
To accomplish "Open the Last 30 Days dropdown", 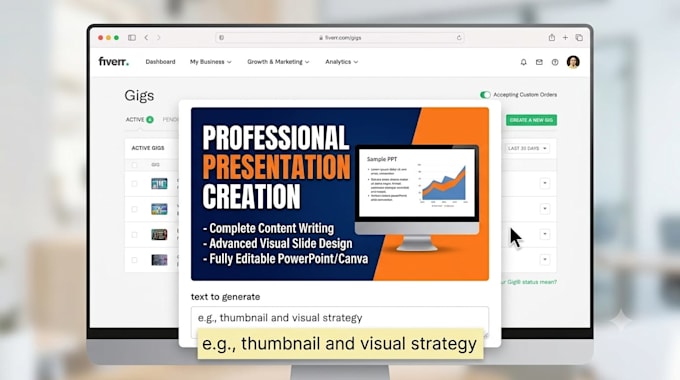I will point(527,148).
